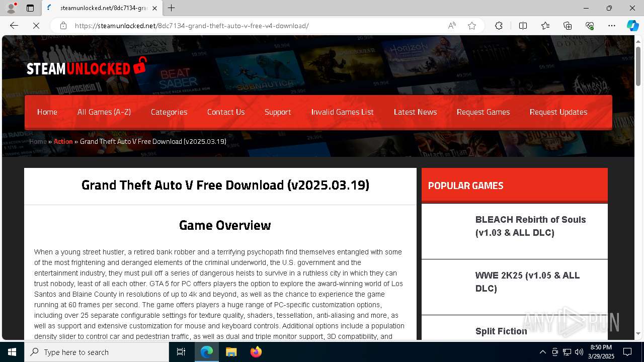Show hidden tray icons chevron
The image size is (644, 362).
[x=542, y=352]
